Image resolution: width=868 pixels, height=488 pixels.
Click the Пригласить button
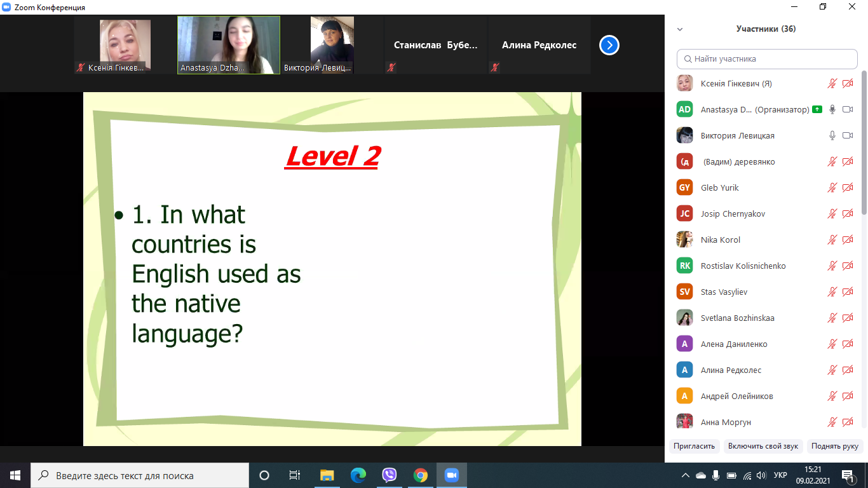(695, 446)
